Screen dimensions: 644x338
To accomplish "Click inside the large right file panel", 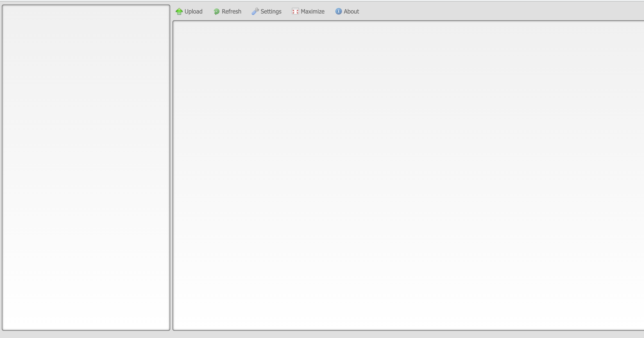I will pos(408,175).
